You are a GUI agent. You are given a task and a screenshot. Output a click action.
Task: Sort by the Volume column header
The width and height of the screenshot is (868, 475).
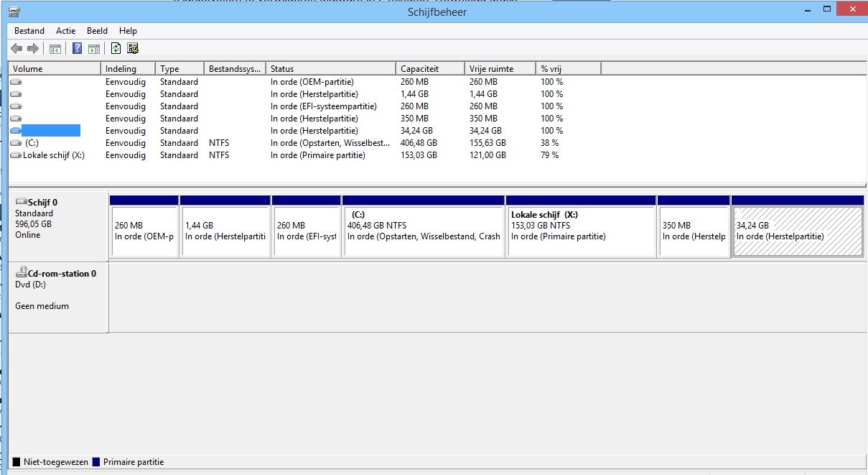55,69
